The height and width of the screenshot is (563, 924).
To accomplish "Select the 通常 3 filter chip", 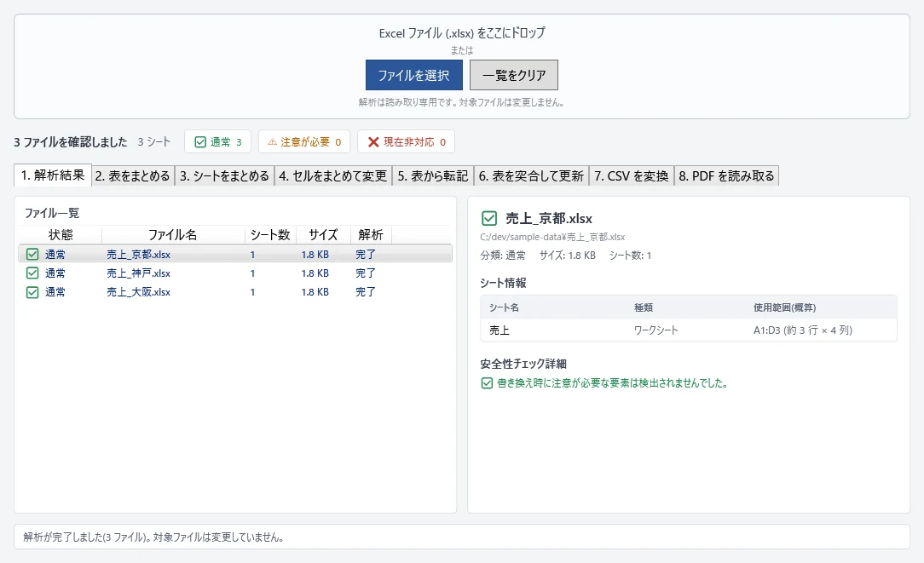I will point(217,142).
